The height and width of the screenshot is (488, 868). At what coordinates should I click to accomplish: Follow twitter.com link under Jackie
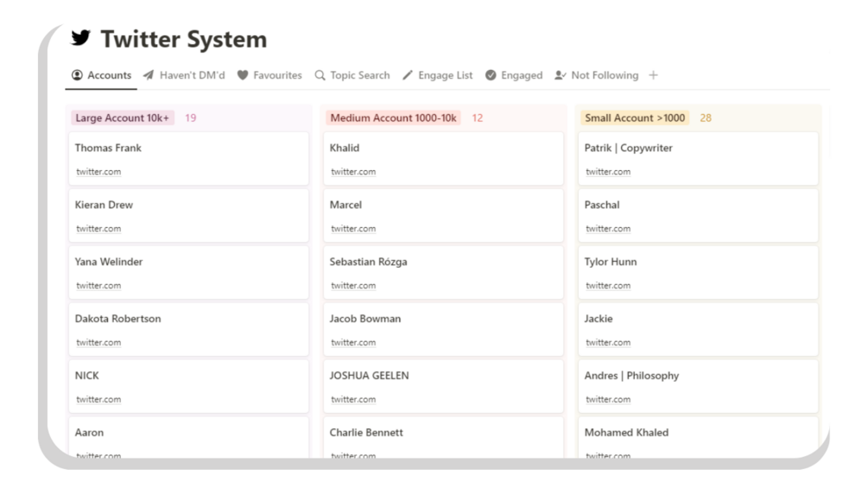pos(608,343)
